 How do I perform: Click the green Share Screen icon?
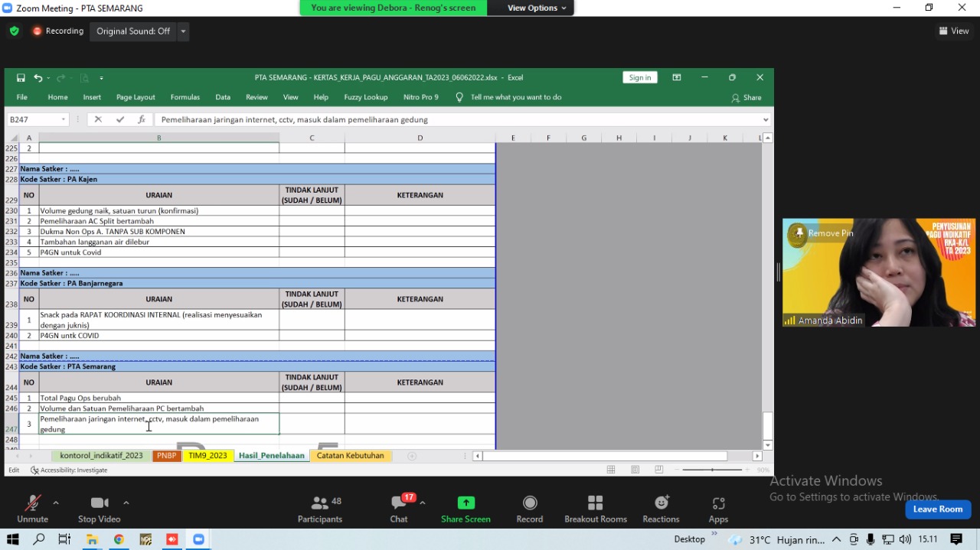(x=465, y=503)
